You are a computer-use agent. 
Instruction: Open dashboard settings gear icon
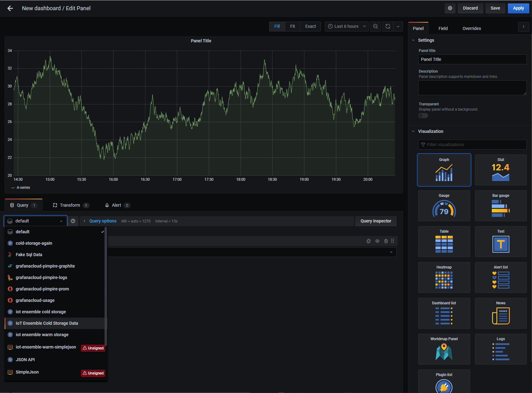point(450,8)
